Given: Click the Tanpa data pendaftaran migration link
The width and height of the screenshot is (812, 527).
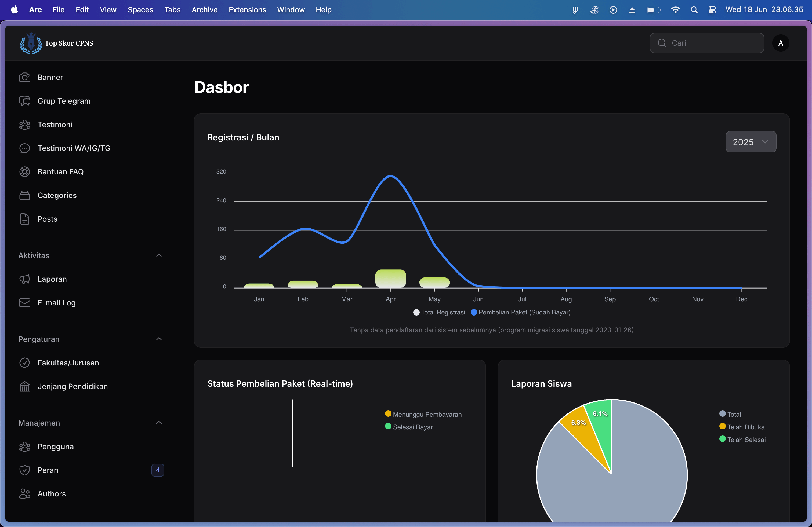Looking at the screenshot, I should tap(491, 330).
